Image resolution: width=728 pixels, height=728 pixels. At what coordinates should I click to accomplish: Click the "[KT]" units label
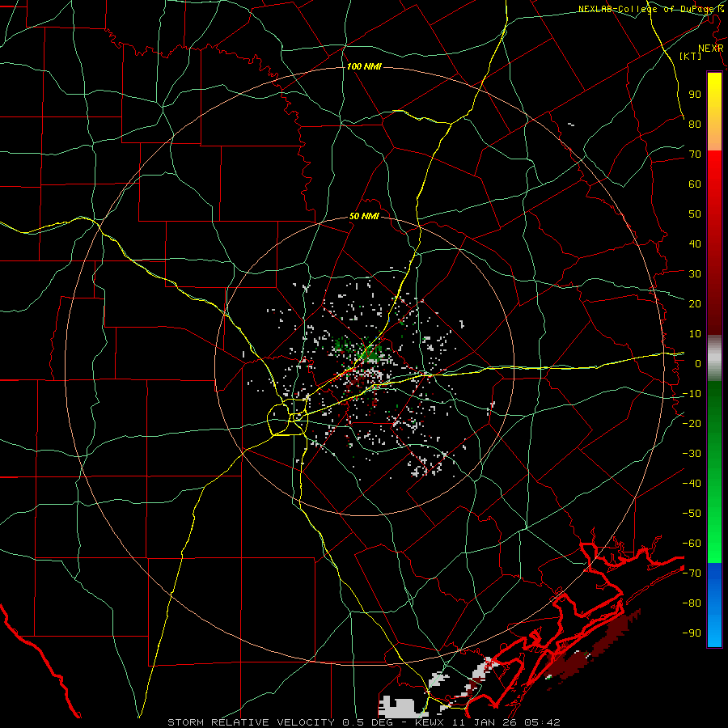point(691,56)
